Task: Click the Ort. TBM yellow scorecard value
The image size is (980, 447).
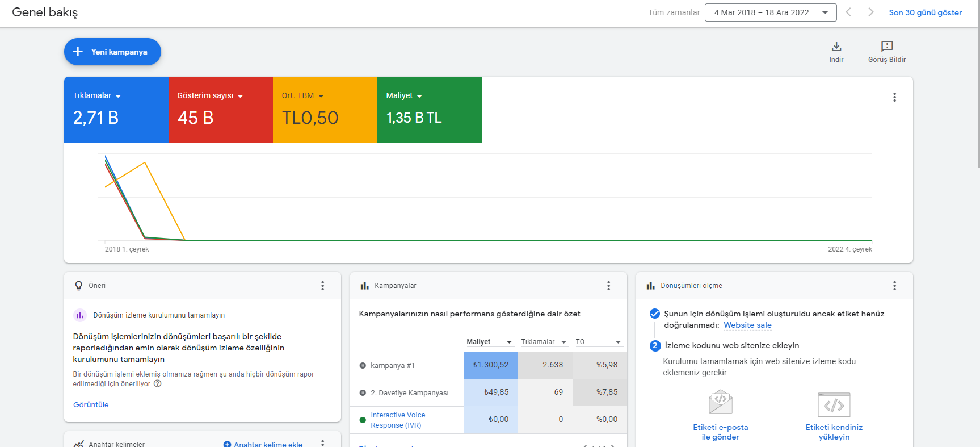Action: 310,118
